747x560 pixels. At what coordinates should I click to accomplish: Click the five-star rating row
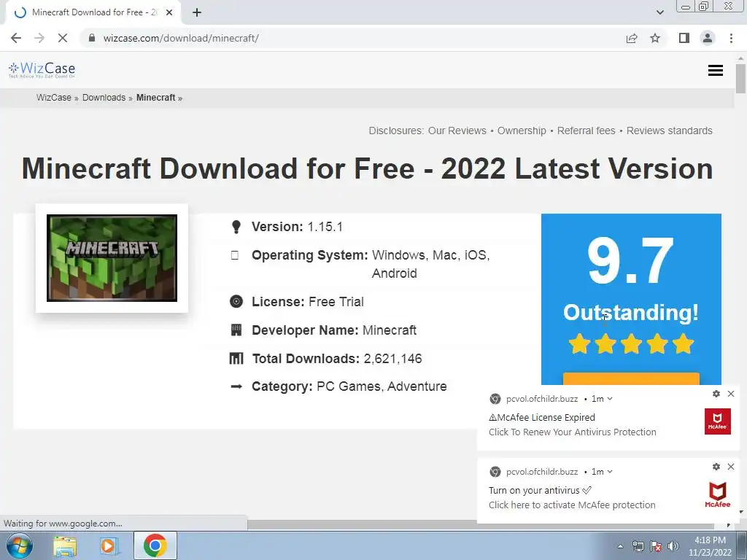click(631, 344)
